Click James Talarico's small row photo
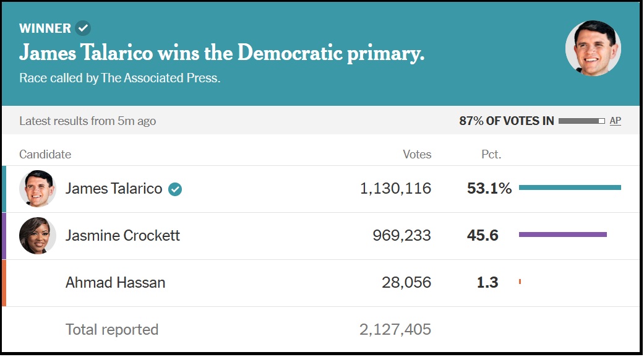644x357 pixels. pos(38,188)
